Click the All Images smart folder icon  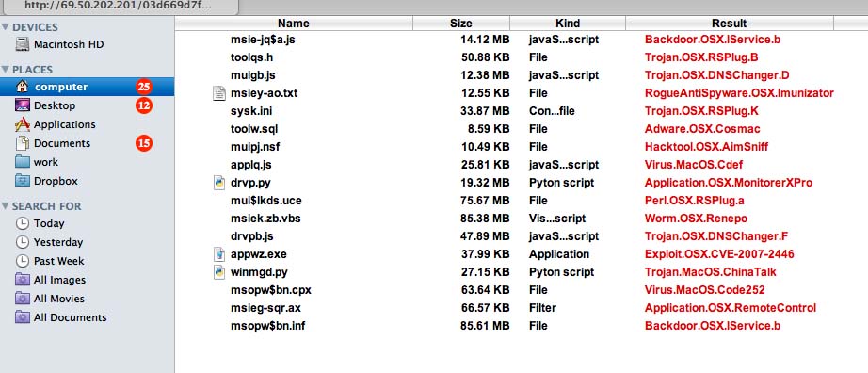[x=23, y=280]
